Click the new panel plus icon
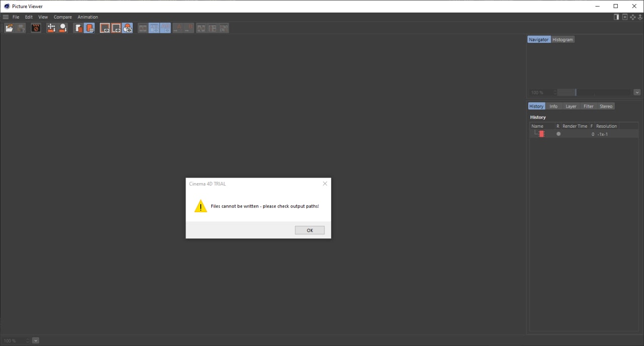Viewport: 644px width, 346px height. click(625, 17)
